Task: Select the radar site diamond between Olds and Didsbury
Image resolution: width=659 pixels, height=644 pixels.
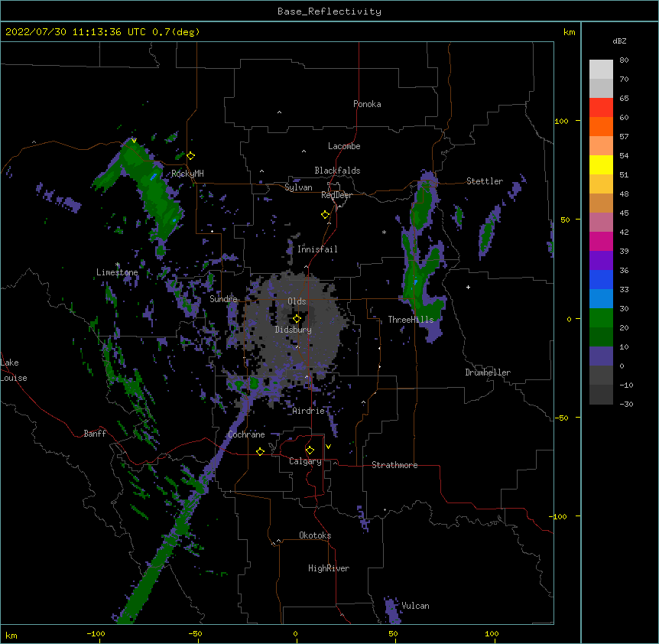Action: coord(297,319)
